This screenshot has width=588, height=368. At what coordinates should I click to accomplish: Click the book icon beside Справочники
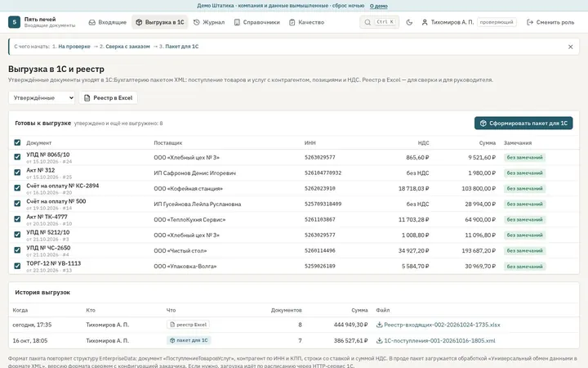click(237, 23)
